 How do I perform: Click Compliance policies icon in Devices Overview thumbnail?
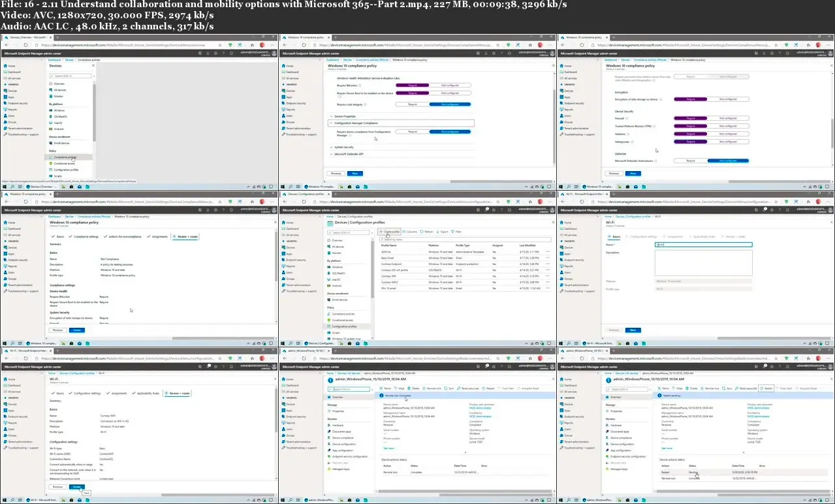(x=51, y=157)
